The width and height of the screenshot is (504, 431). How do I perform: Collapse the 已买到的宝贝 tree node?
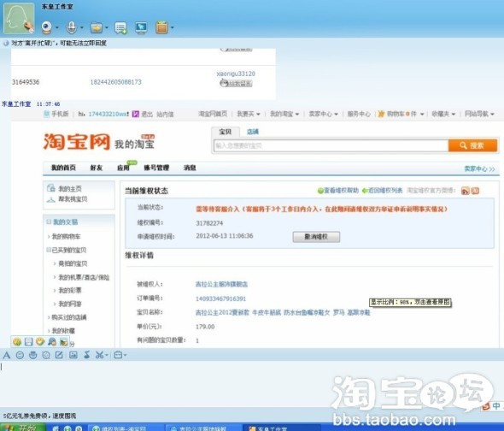pos(49,250)
